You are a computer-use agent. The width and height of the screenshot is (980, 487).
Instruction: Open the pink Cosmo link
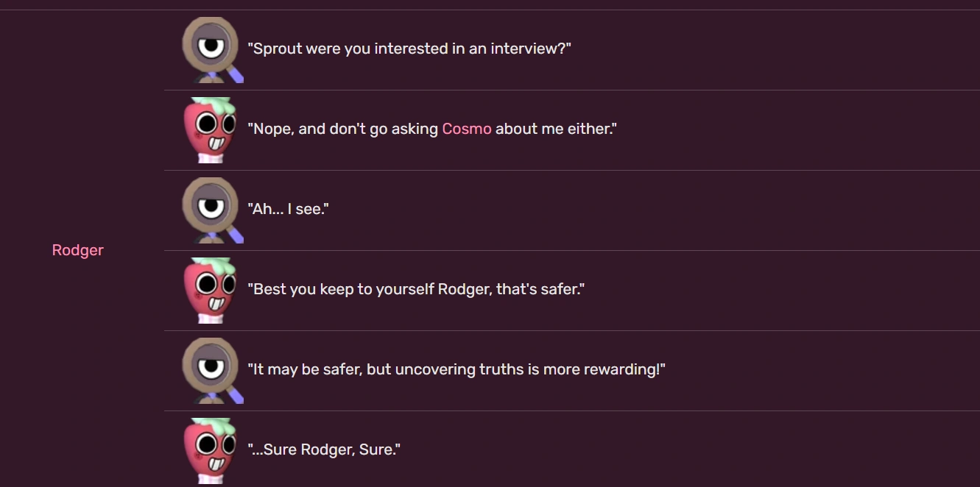click(466, 129)
